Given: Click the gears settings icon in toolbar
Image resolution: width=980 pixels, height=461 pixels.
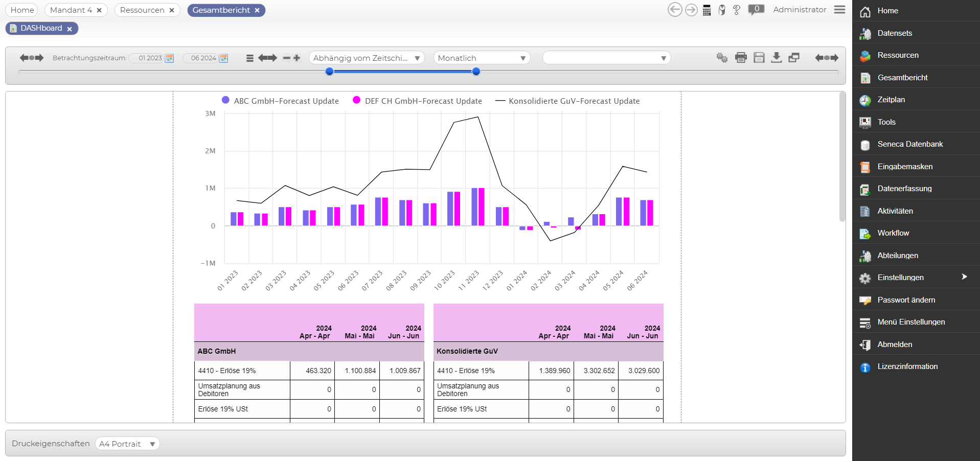Looking at the screenshot, I should [x=722, y=58].
